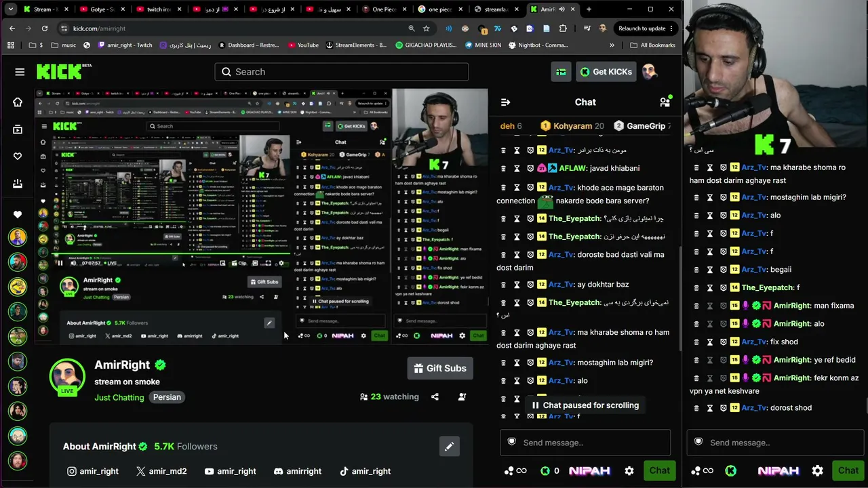Click the NIPAH logo below main chat
The height and width of the screenshot is (488, 868).
[x=589, y=470]
